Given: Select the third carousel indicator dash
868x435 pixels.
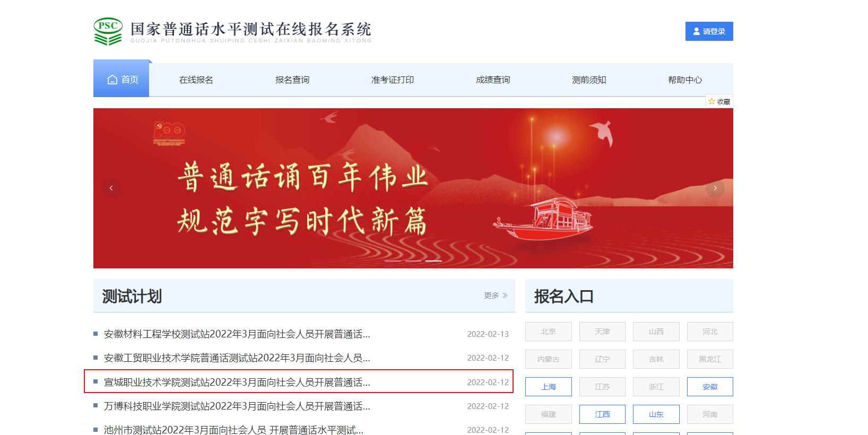Looking at the screenshot, I should click(x=433, y=261).
